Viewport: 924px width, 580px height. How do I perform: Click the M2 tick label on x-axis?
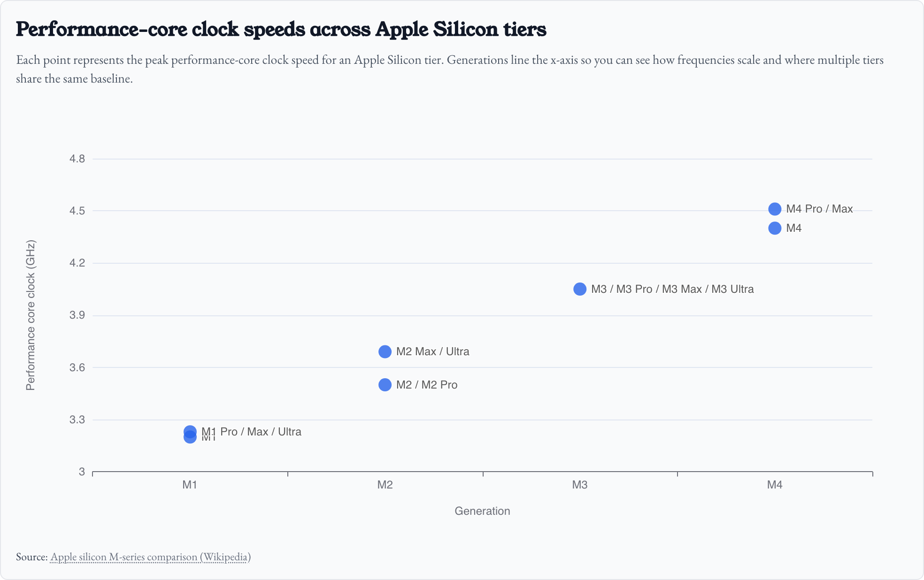coord(385,485)
